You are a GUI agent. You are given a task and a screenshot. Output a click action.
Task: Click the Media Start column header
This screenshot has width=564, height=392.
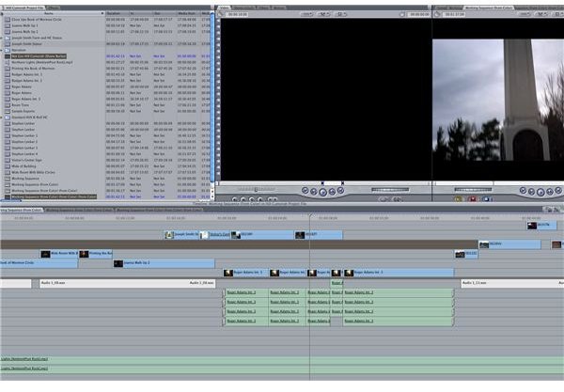[x=188, y=13]
